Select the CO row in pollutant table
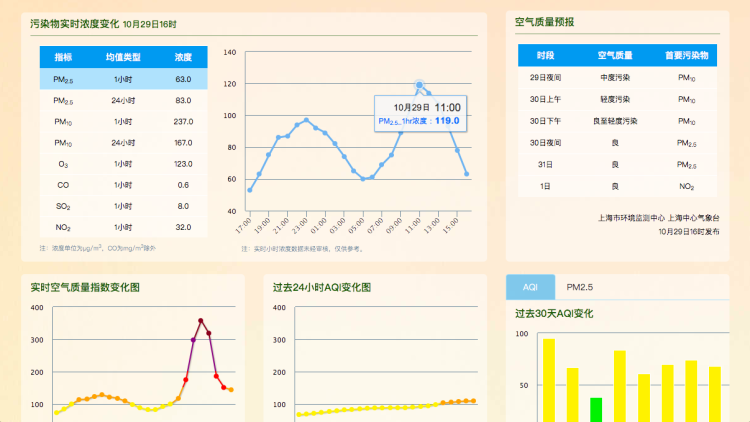This screenshot has width=750, height=422. [123, 185]
